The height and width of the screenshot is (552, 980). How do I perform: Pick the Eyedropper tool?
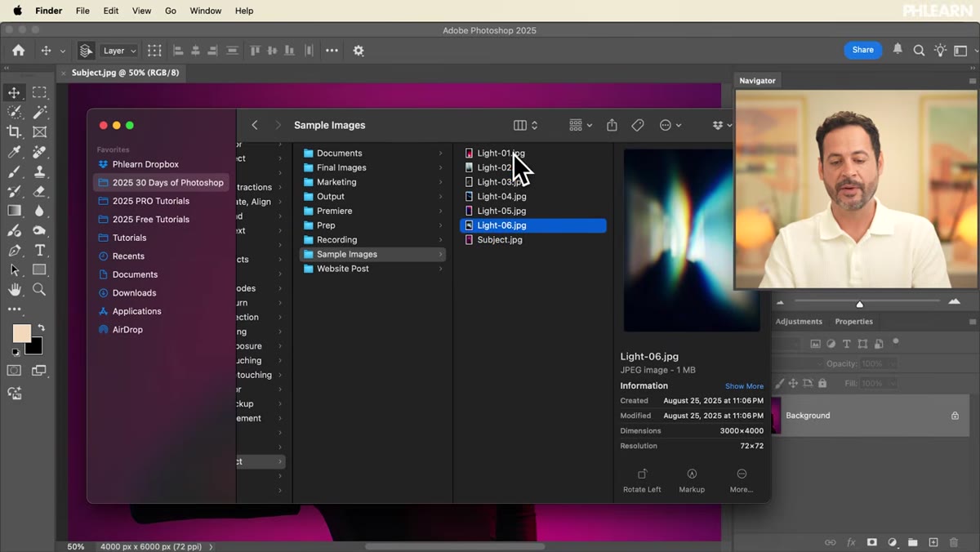point(14,152)
